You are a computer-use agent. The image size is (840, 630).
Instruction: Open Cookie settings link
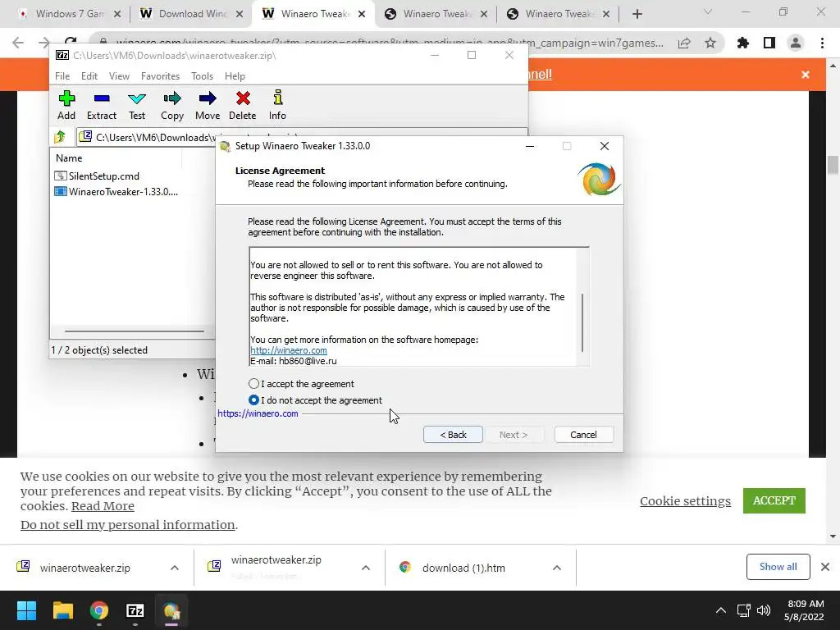[x=685, y=501]
